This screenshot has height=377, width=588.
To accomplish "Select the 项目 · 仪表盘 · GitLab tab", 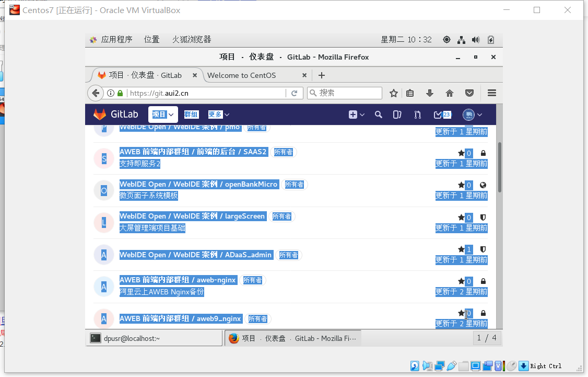I will pyautogui.click(x=145, y=75).
